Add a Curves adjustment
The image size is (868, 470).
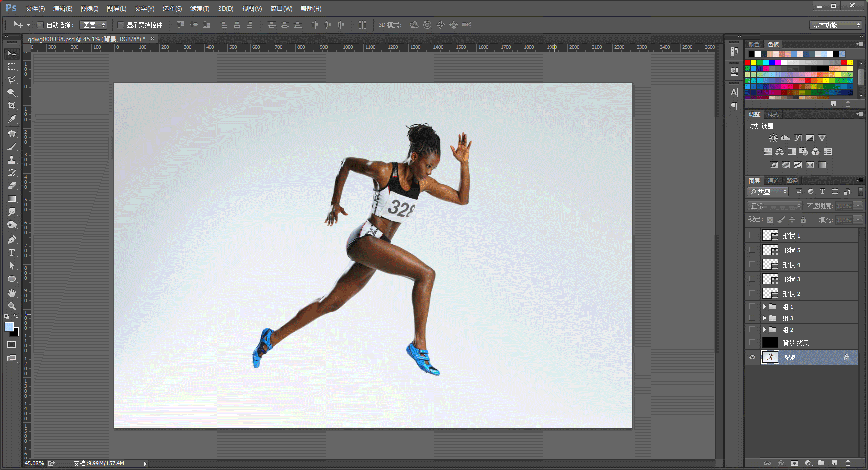(798, 138)
